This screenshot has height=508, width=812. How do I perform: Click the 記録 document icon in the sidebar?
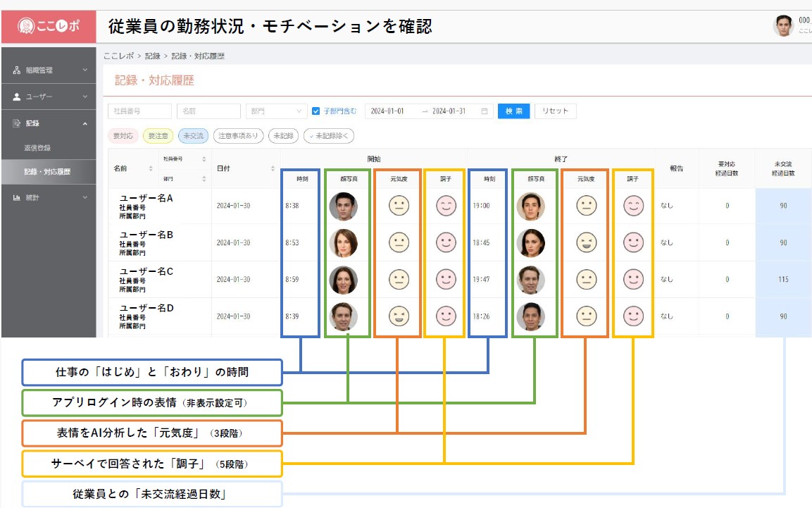pyautogui.click(x=17, y=123)
